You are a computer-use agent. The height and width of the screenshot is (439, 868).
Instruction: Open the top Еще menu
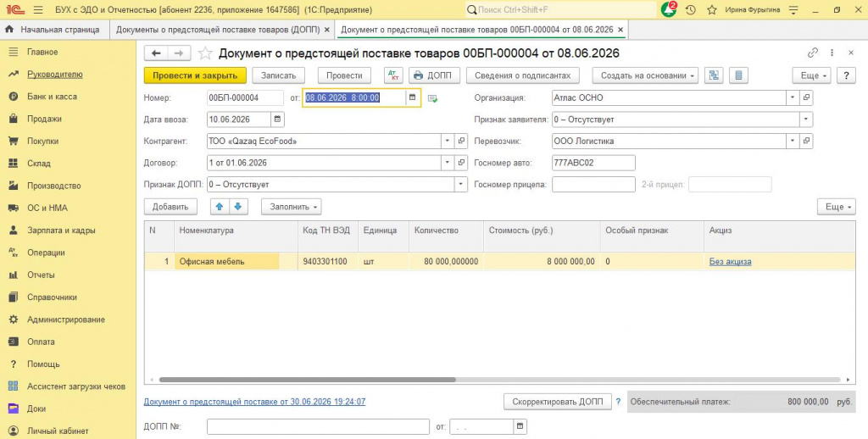pos(812,75)
